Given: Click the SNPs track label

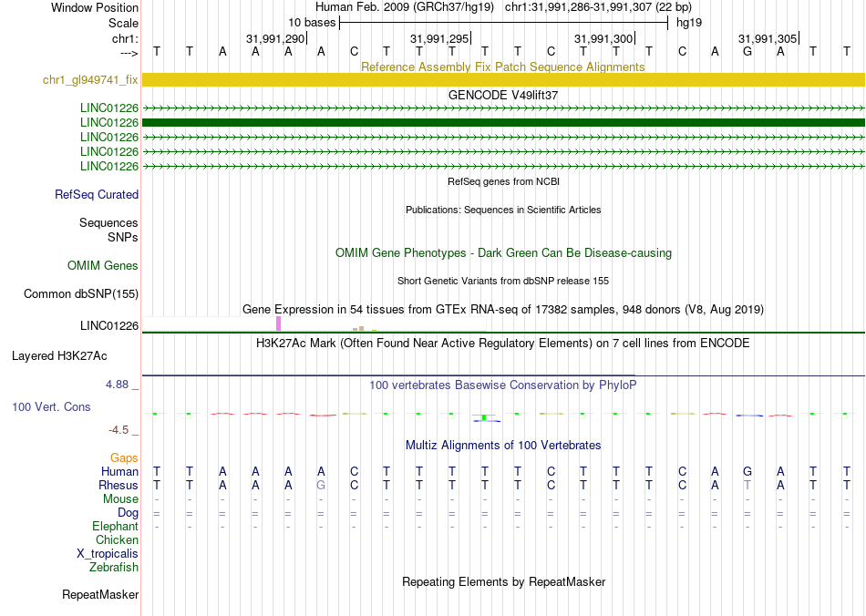Looking at the screenshot, I should [123, 237].
